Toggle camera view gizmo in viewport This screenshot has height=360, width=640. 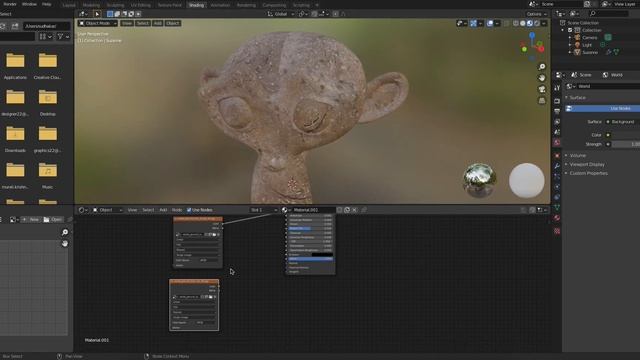tap(542, 89)
